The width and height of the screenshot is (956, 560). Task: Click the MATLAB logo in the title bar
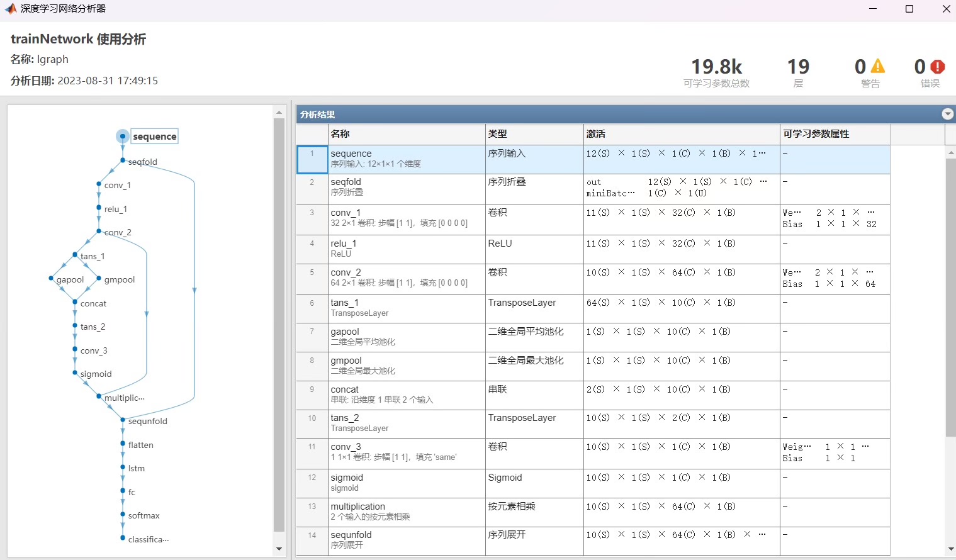11,8
